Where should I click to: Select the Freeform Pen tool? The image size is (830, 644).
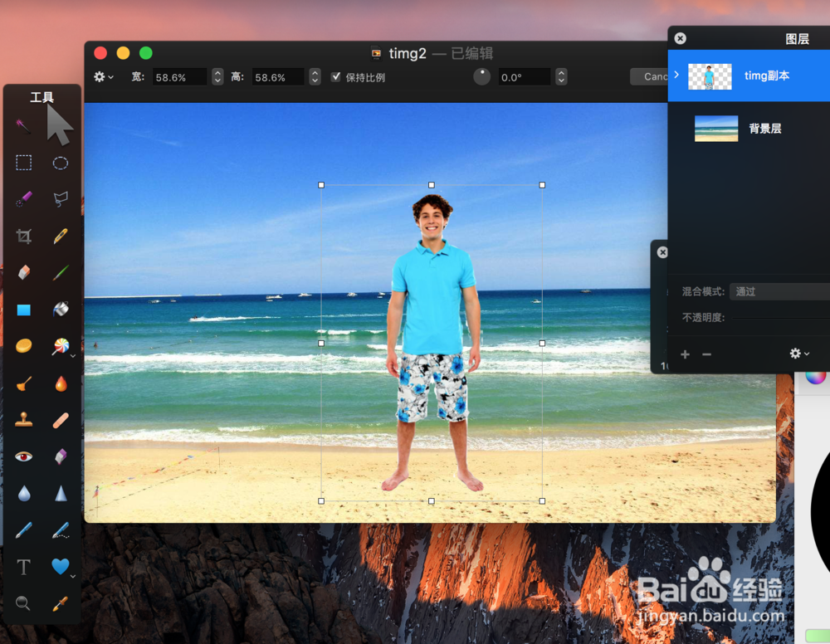[61, 529]
